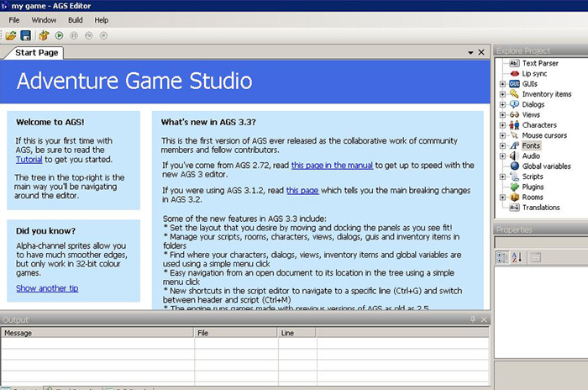Viewport: 588px width, 390px height.
Task: Open the File menu
Action: click(14, 20)
